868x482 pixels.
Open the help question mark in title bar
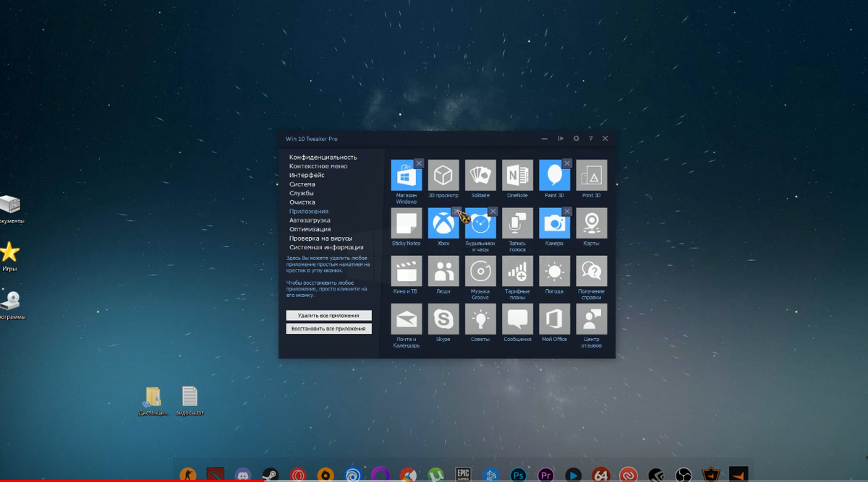(x=590, y=139)
